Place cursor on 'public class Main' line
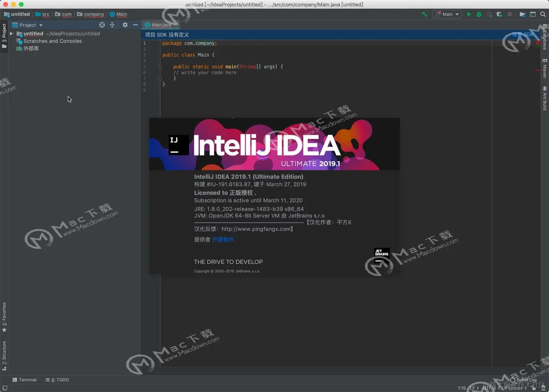Screen dimensions: 549x392 click(x=188, y=55)
